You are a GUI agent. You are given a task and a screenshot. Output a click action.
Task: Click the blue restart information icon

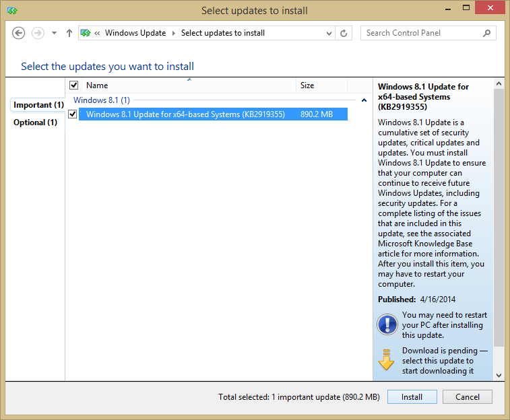tap(387, 324)
